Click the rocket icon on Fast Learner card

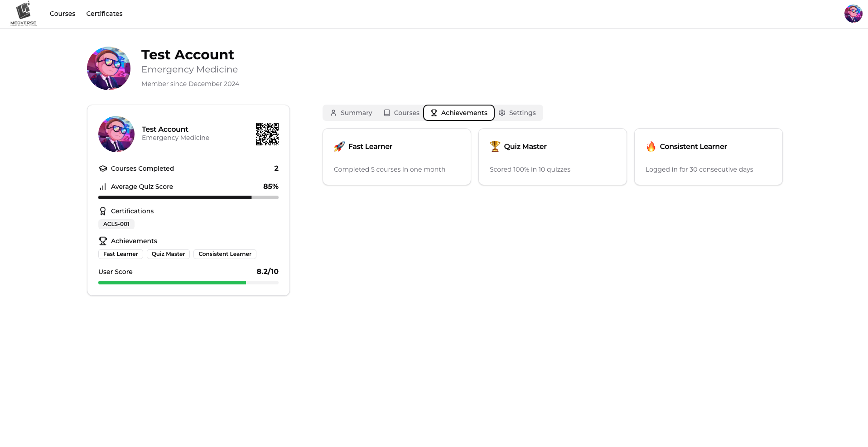[339, 146]
